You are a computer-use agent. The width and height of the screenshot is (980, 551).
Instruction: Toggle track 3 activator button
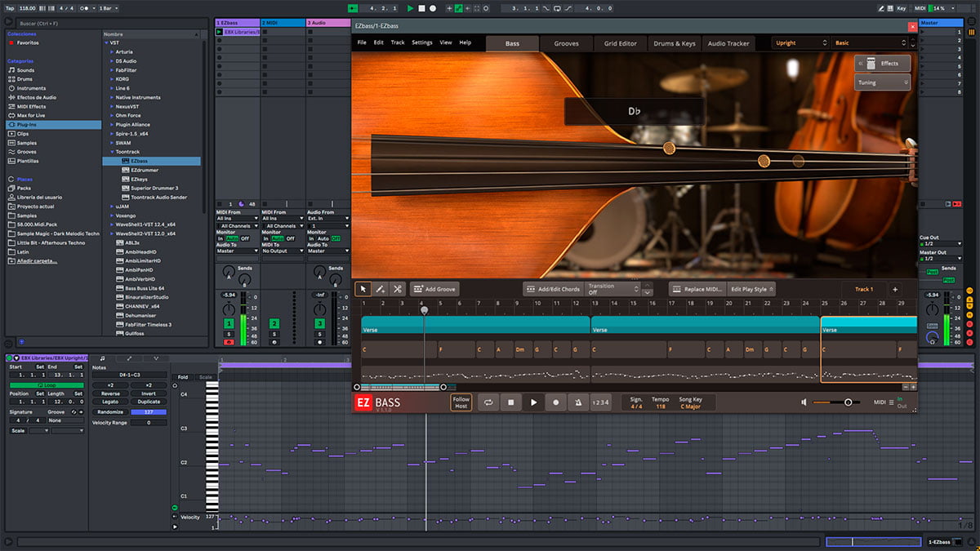click(319, 324)
